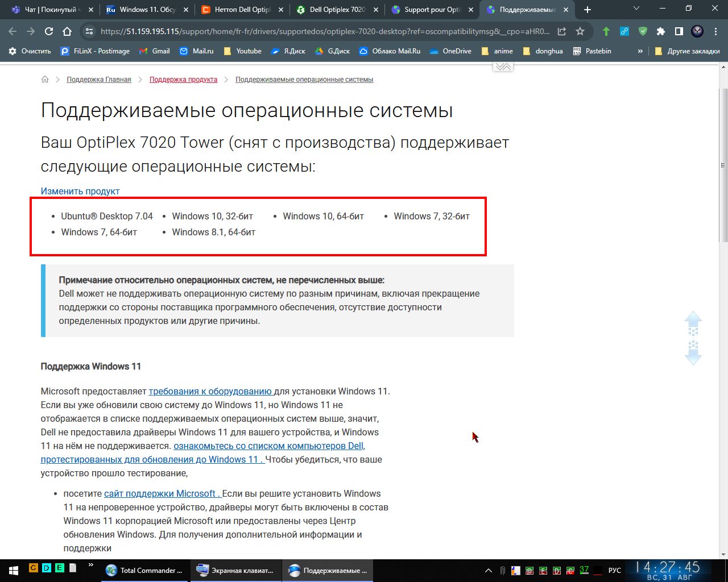Open the extensions puzzle-piece menu

[x=661, y=32]
